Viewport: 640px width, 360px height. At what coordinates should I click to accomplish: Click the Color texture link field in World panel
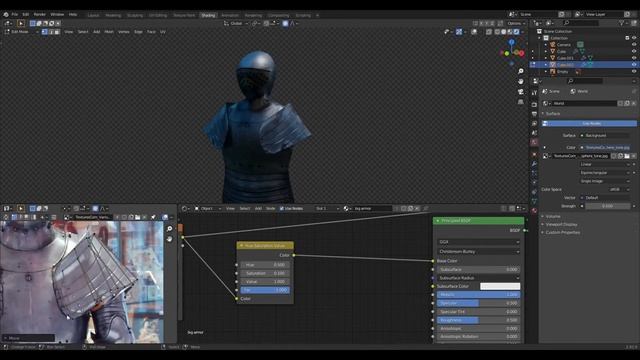tap(605, 147)
